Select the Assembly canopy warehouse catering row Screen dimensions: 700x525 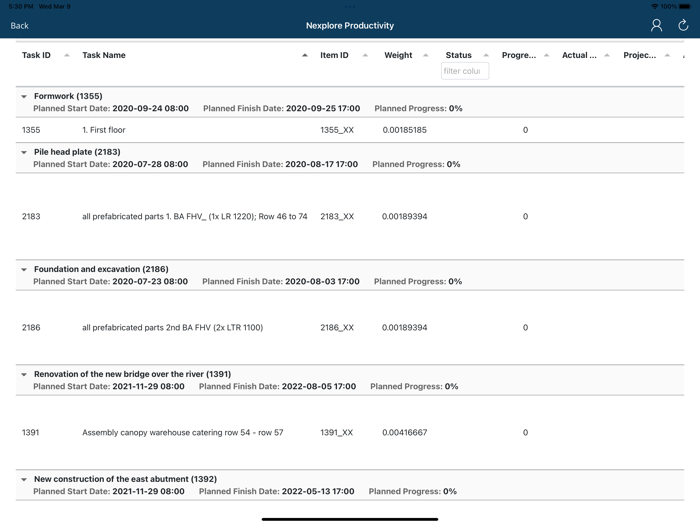pyautogui.click(x=182, y=433)
